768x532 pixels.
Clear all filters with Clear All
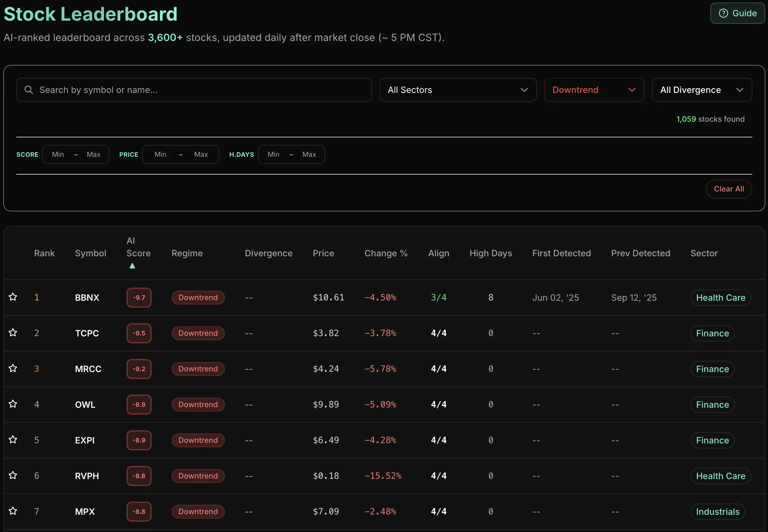coord(729,189)
